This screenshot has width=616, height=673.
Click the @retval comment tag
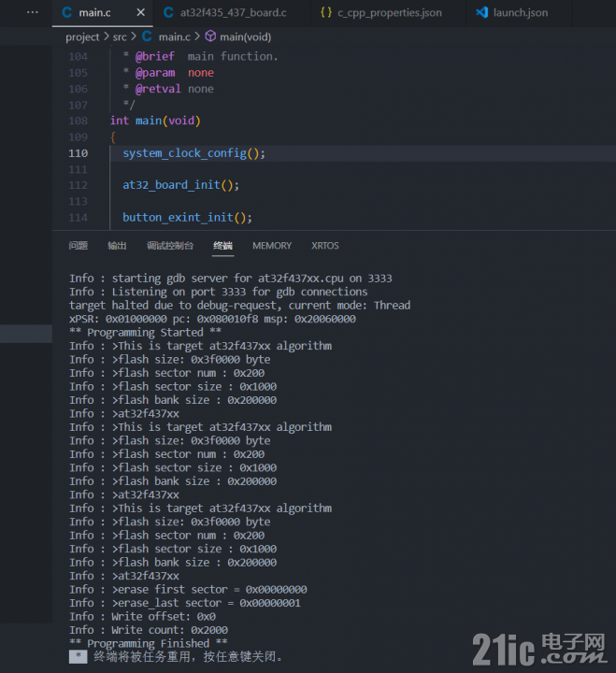point(158,89)
